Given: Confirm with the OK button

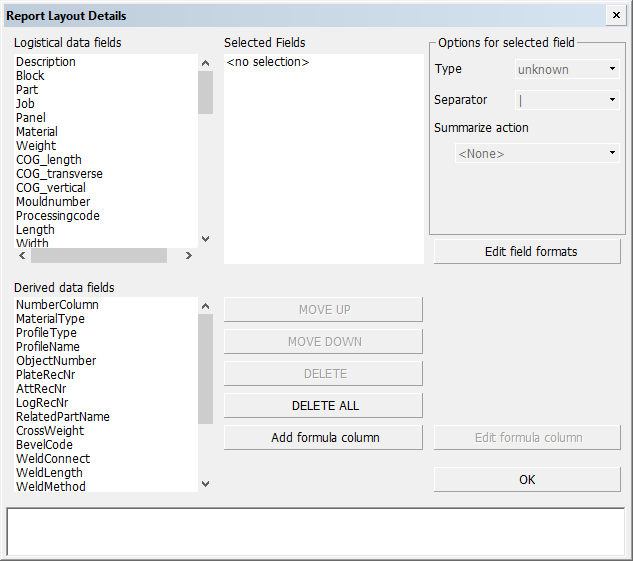Looking at the screenshot, I should 527,480.
